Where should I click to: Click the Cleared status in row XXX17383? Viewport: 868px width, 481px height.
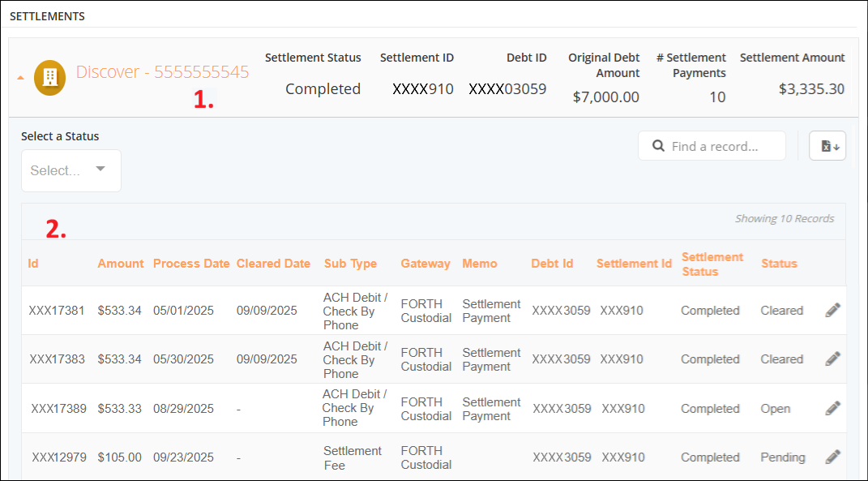781,359
